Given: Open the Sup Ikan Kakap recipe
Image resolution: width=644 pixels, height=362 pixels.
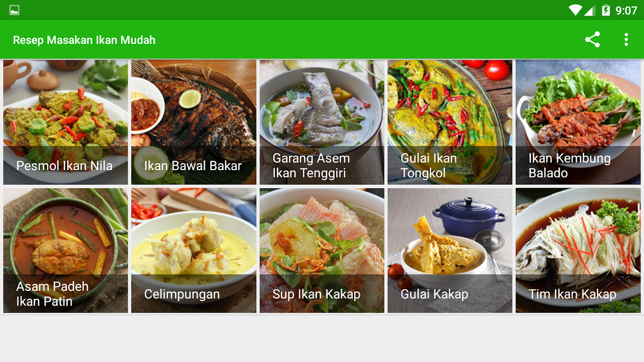Looking at the screenshot, I should [322, 251].
